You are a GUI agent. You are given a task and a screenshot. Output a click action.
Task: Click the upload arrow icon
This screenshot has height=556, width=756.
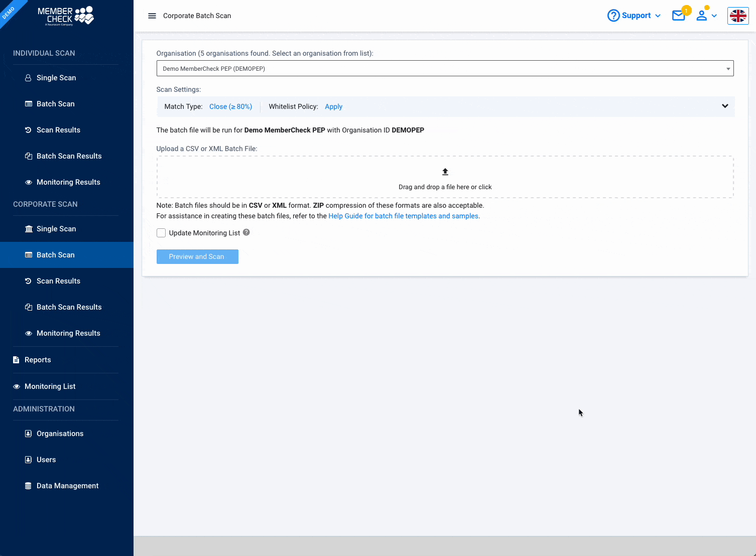click(445, 172)
